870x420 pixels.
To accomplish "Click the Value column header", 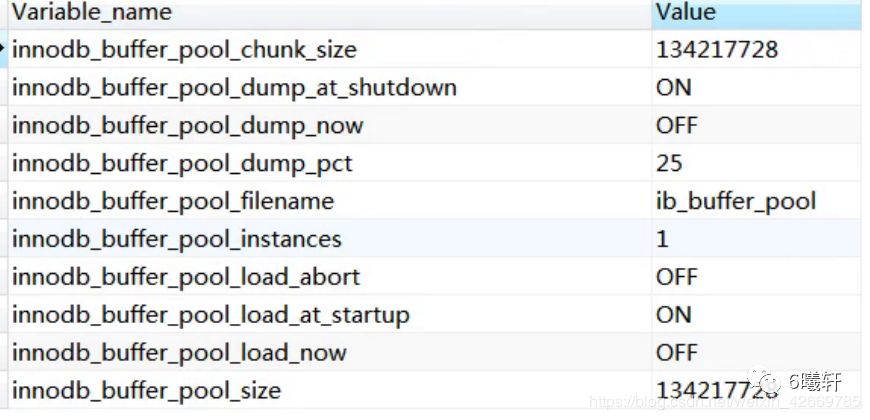I will 756,13.
